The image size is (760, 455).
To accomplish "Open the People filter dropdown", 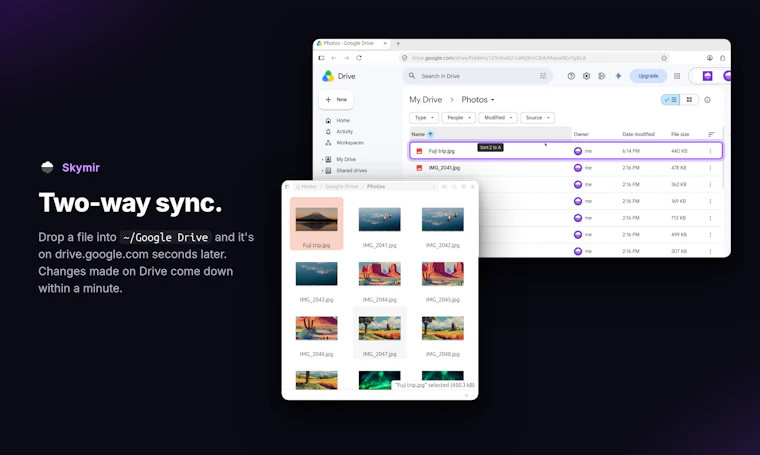I will click(x=459, y=118).
